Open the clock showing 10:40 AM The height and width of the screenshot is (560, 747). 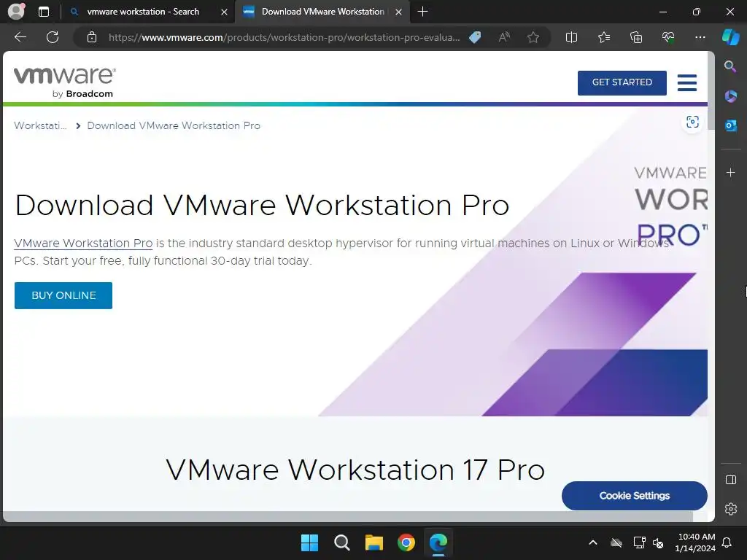(695, 542)
